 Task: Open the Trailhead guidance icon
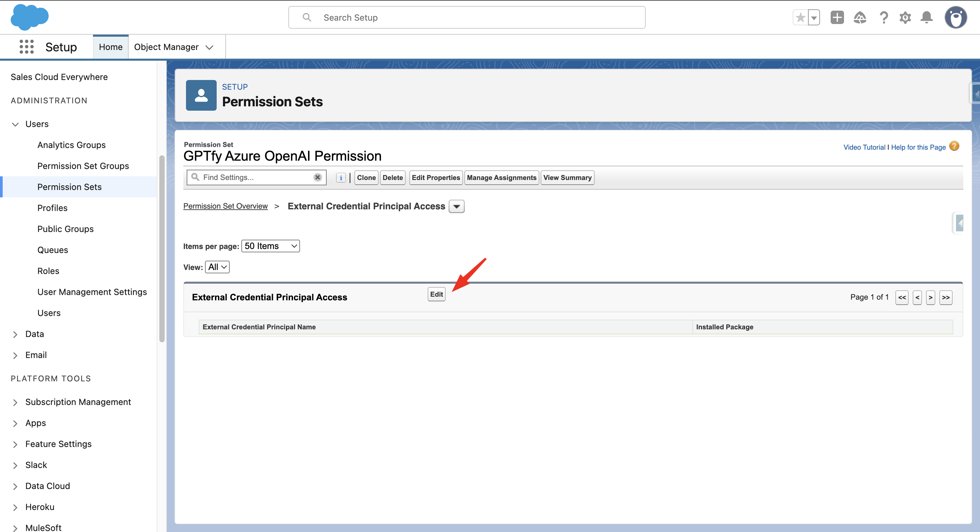tap(860, 18)
